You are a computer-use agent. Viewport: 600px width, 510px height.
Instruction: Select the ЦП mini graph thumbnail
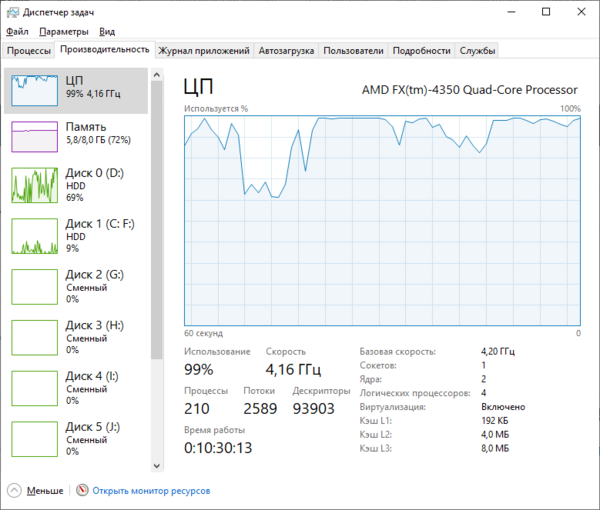coord(34,91)
